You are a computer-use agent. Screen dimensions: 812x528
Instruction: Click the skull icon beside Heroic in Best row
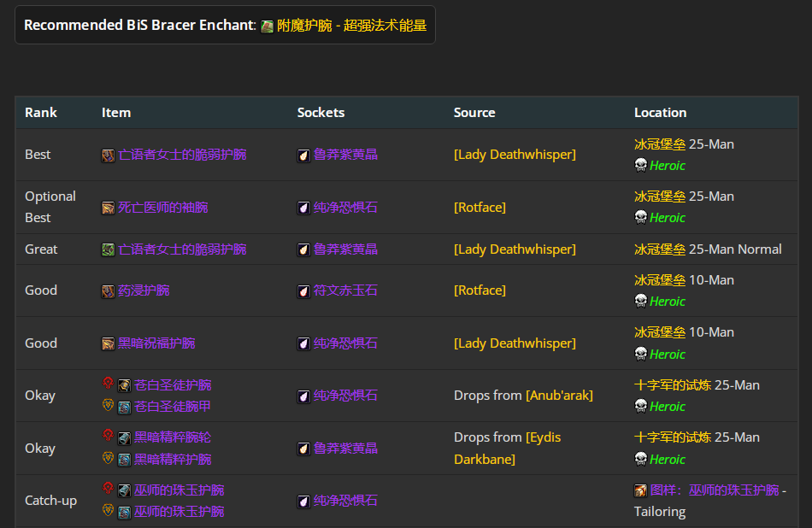640,166
